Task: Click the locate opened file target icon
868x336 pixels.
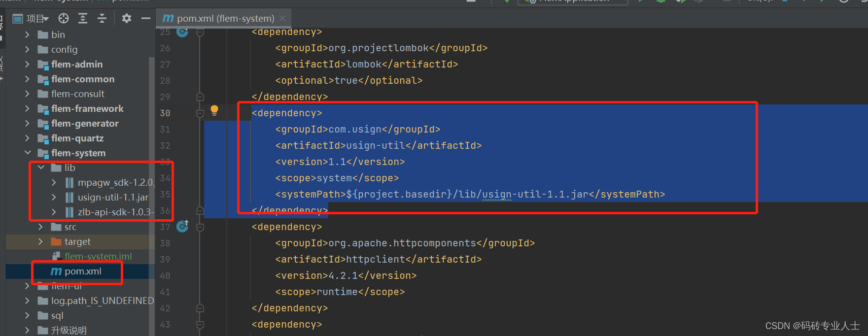Action: [x=64, y=19]
